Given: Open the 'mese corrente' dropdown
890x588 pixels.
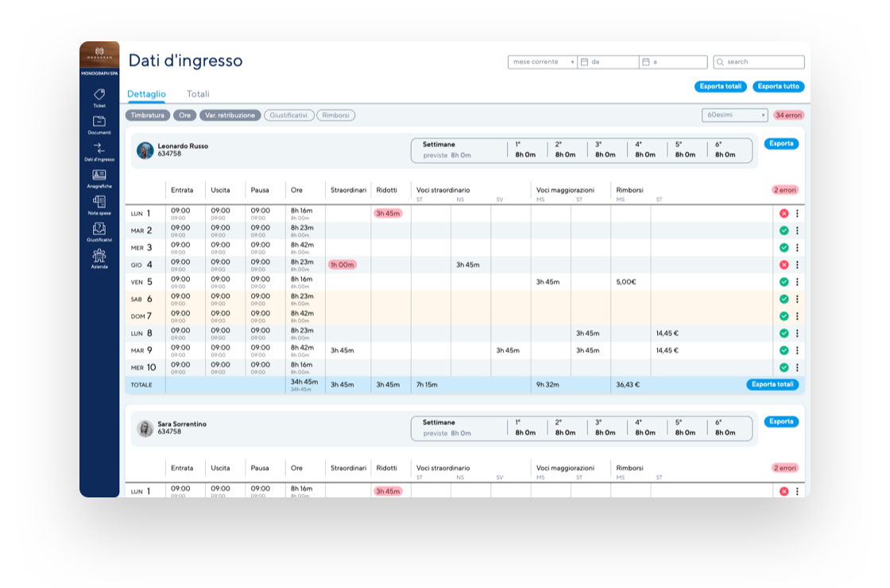Looking at the screenshot, I should pos(541,61).
